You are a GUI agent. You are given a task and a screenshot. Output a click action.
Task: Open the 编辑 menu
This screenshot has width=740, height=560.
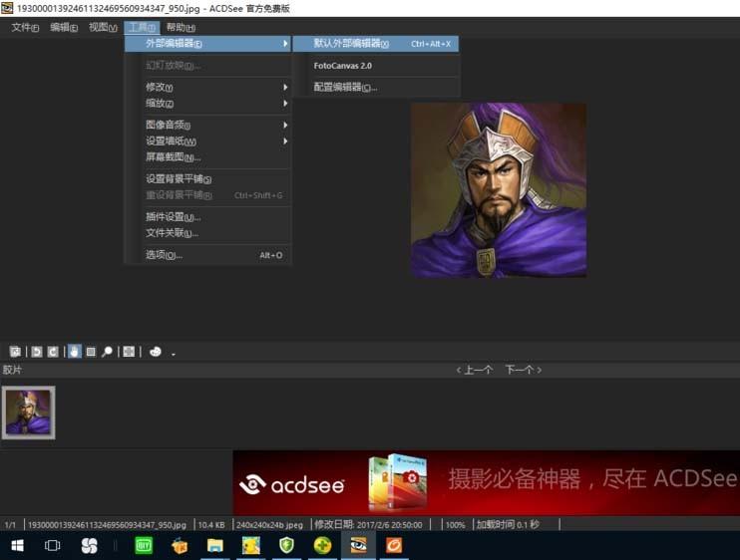(x=64, y=27)
